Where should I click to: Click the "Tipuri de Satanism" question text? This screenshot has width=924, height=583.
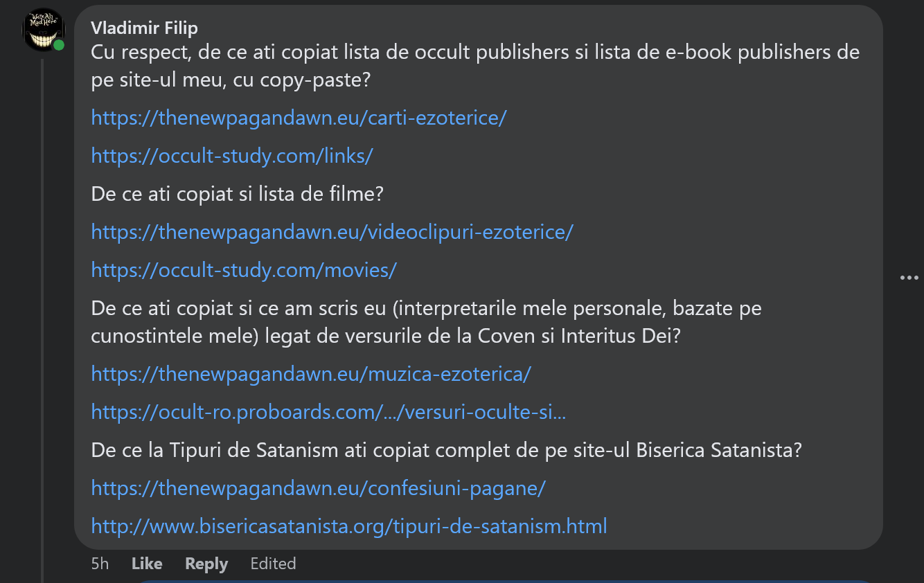(446, 450)
